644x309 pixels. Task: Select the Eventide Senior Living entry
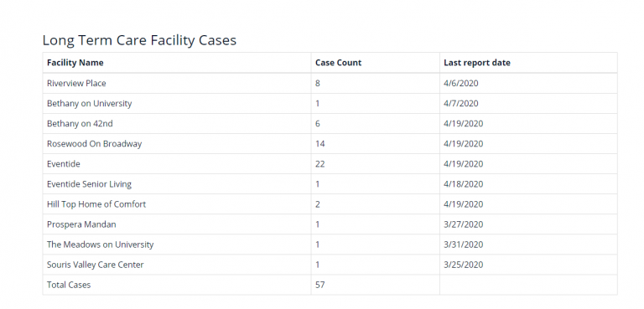click(89, 184)
